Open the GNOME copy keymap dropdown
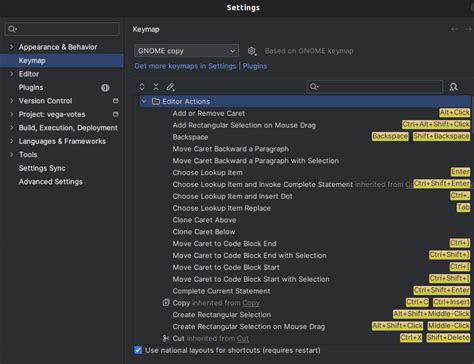This screenshot has width=474, height=364. coord(186,51)
